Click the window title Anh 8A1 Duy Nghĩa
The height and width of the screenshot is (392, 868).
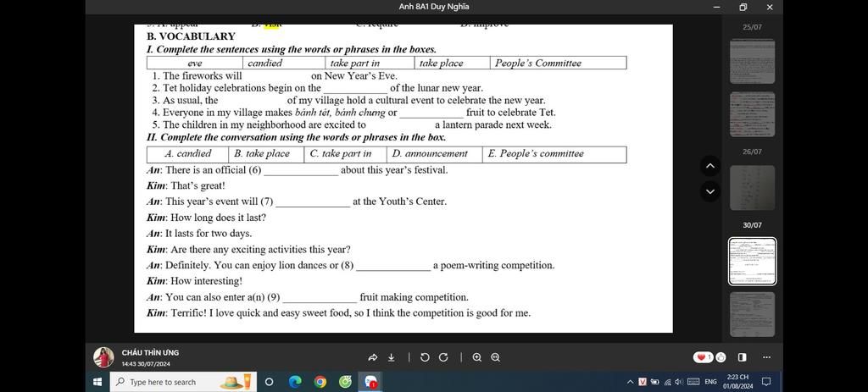point(434,7)
